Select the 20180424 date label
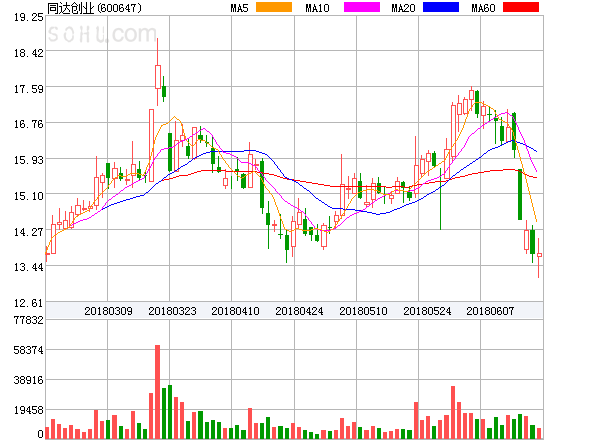This screenshot has width=600, height=440. point(299,311)
